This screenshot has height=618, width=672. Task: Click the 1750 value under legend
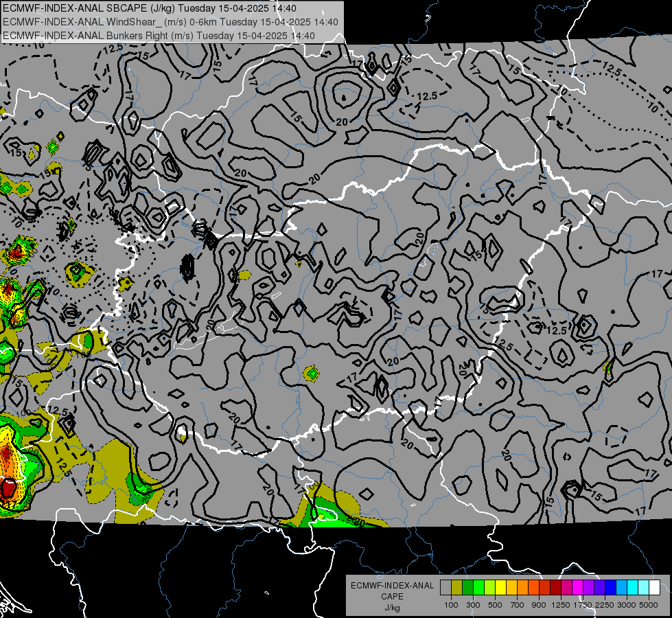[x=583, y=605]
